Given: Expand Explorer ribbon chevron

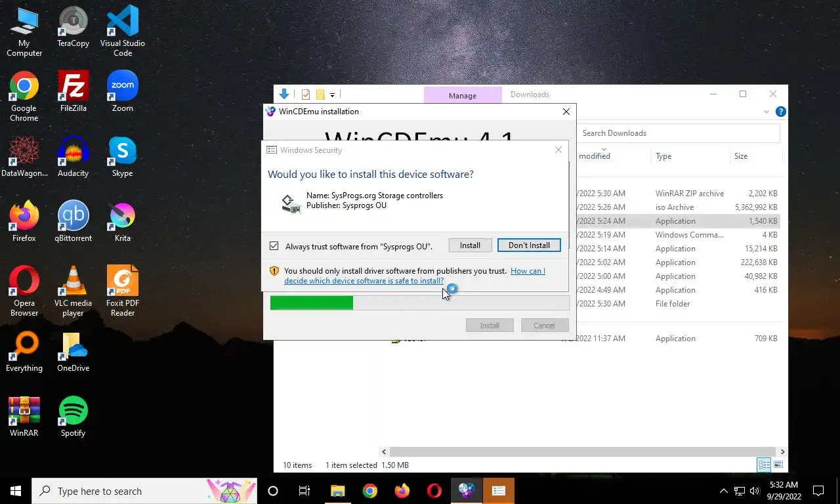Looking at the screenshot, I should (x=766, y=112).
